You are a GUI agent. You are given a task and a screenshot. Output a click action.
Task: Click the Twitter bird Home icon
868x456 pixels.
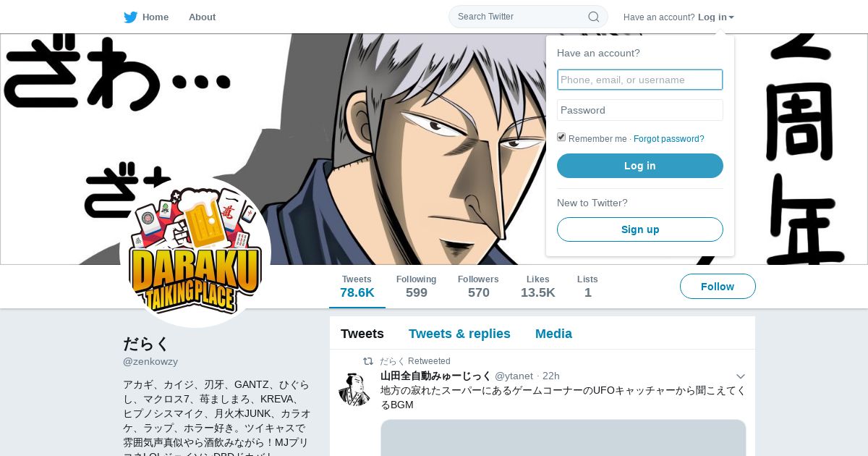point(130,17)
